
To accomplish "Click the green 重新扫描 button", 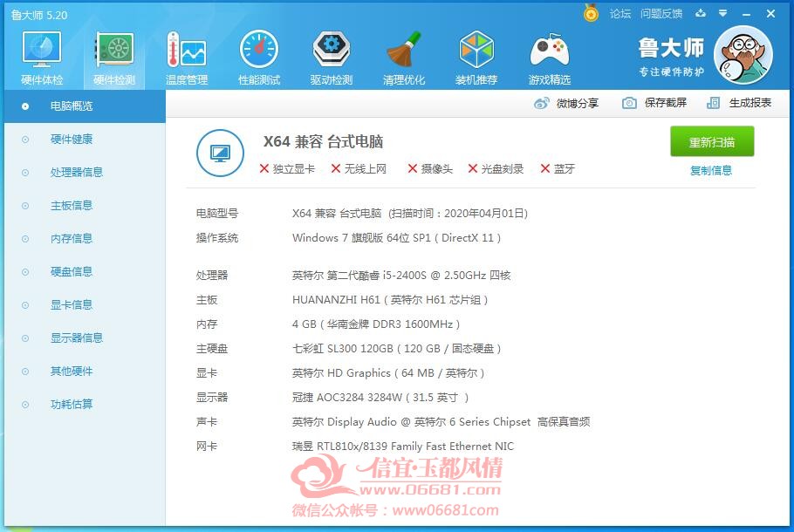I will click(712, 142).
